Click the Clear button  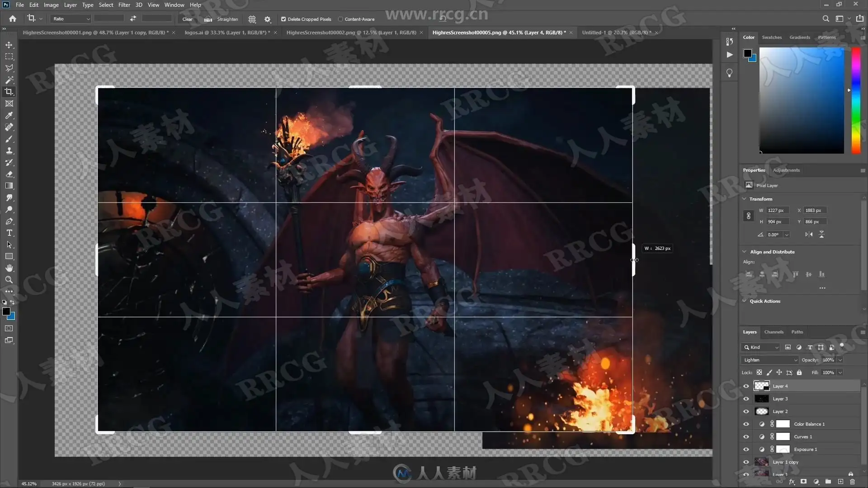pyautogui.click(x=187, y=19)
